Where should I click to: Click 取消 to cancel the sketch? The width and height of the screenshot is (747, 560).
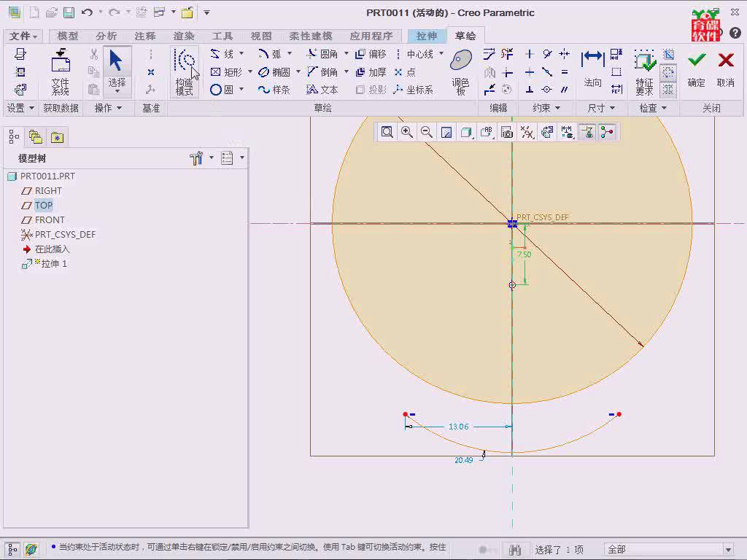[726, 69]
